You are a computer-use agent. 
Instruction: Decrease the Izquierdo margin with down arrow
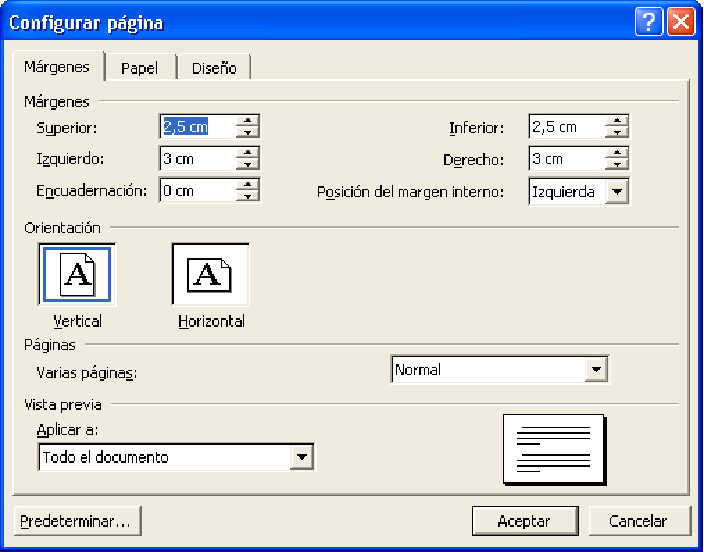coord(247,164)
